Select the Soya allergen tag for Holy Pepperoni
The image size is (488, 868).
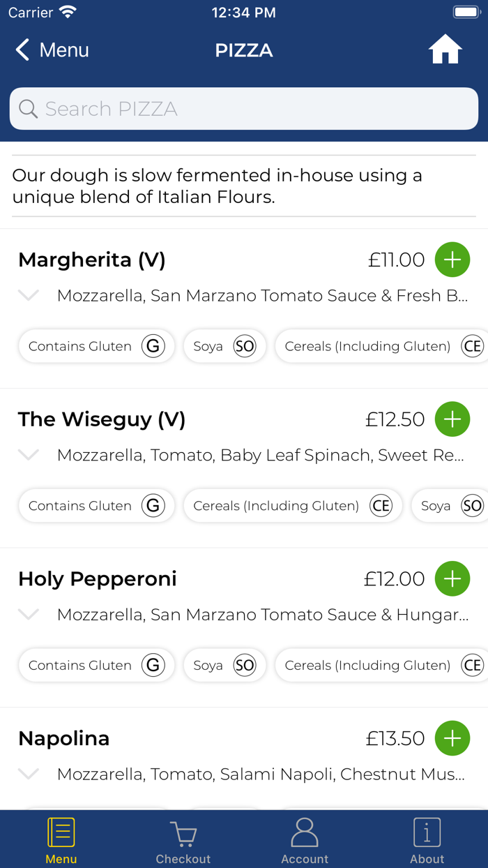(x=224, y=665)
